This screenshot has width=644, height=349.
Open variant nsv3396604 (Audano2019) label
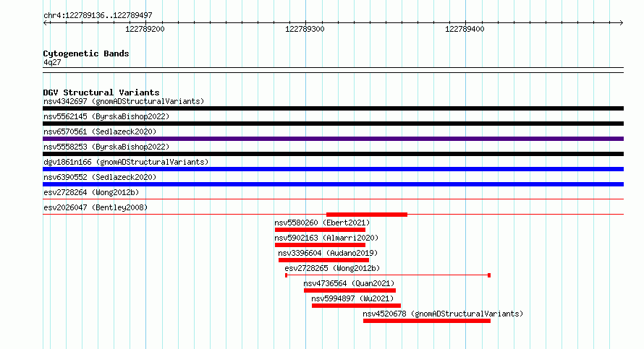[x=328, y=253]
